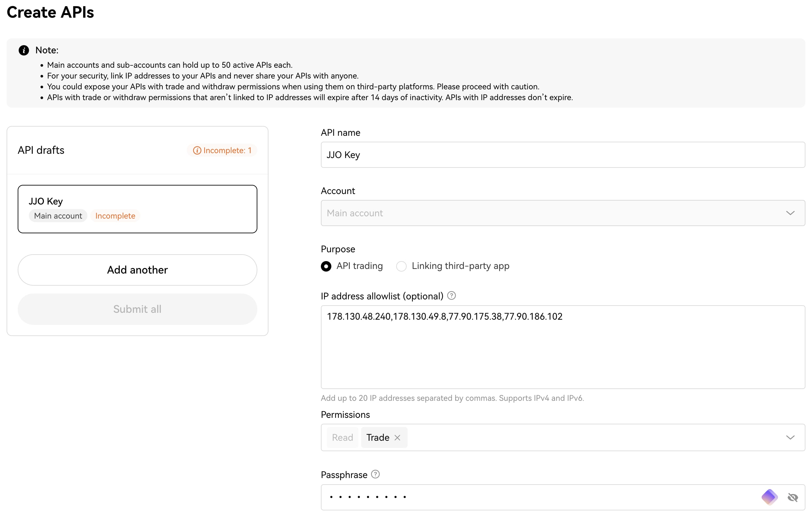Image resolution: width=812 pixels, height=515 pixels.
Task: Click the Incomplete warning icon in drafts header
Action: pos(197,150)
